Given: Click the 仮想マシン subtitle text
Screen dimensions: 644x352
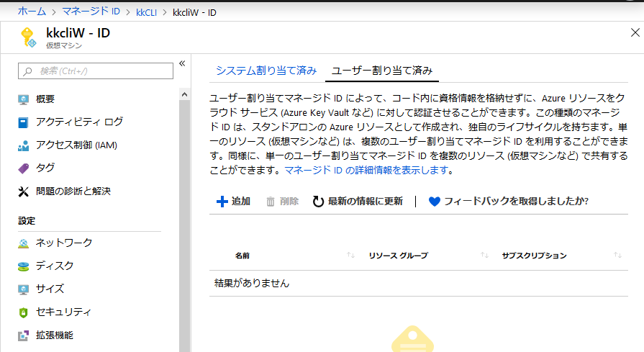Looking at the screenshot, I should pyautogui.click(x=64, y=45).
